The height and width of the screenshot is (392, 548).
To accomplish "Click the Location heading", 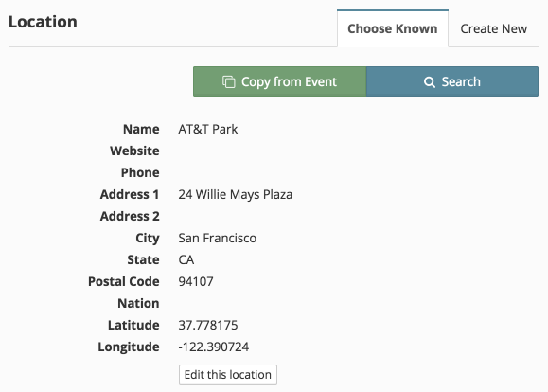I will 43,22.
